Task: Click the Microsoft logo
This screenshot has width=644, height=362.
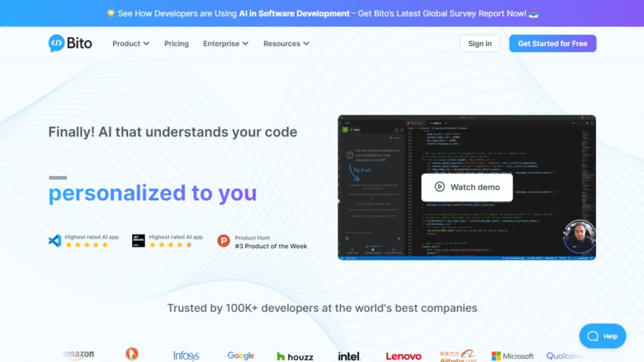Action: [513, 356]
